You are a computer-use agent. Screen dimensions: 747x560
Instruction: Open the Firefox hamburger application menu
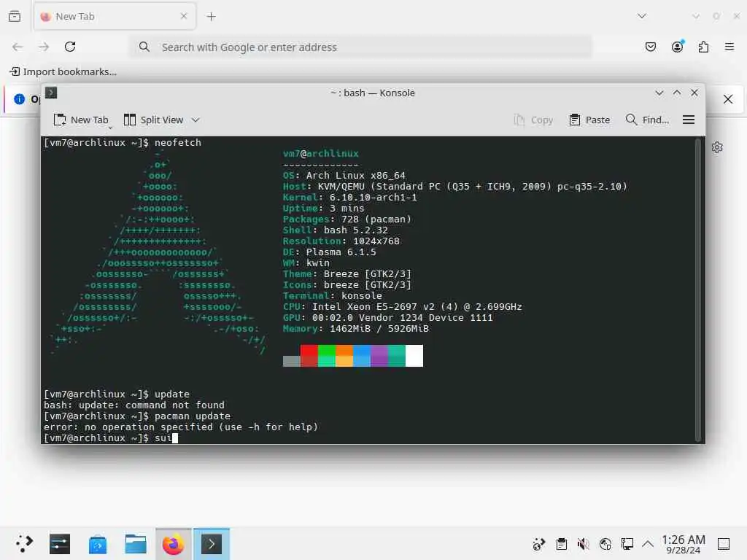(729, 47)
